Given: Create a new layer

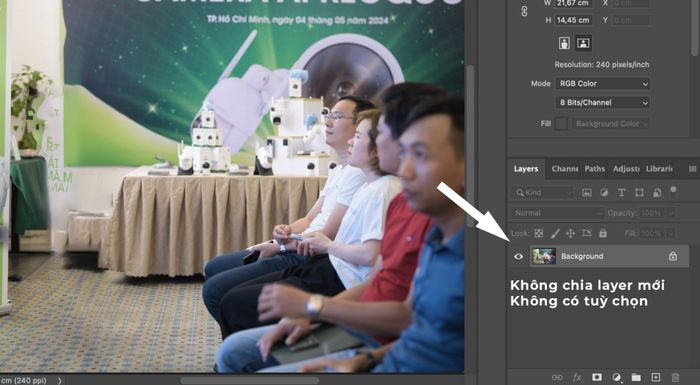Looking at the screenshot, I should tap(656, 377).
